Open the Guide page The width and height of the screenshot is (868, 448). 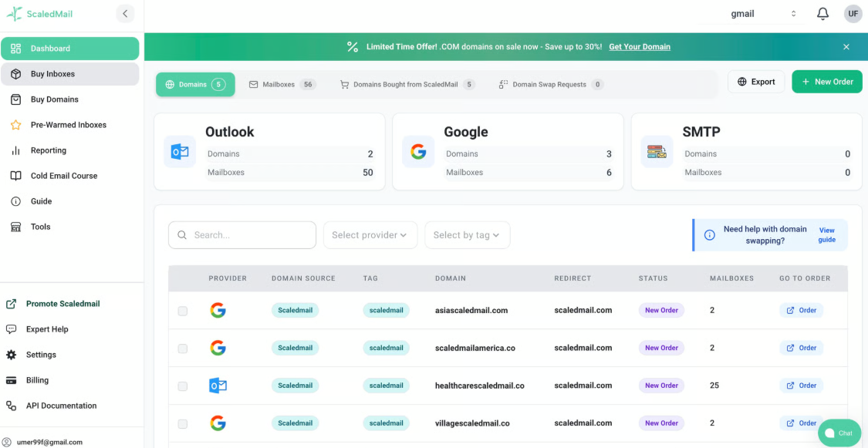tap(69, 201)
